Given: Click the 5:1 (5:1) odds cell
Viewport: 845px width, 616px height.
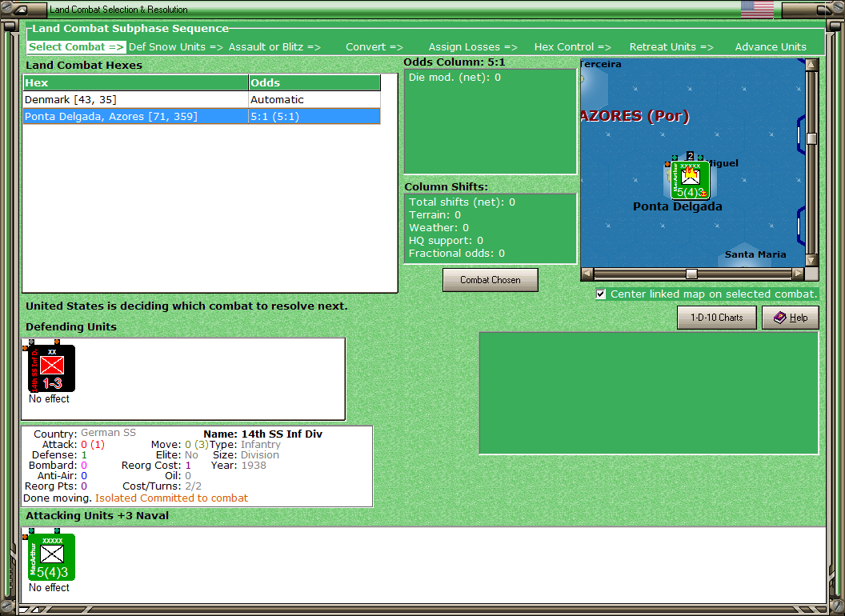Looking at the screenshot, I should (314, 117).
